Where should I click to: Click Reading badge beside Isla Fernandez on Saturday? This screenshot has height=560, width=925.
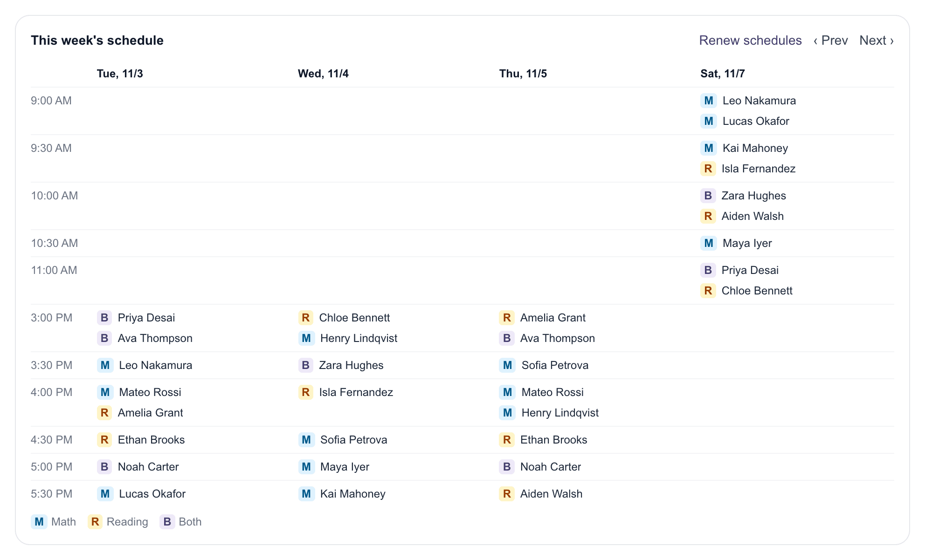tap(708, 169)
